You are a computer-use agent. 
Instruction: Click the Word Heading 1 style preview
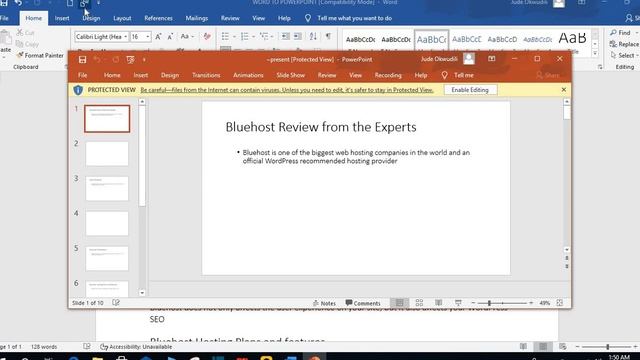point(431,40)
